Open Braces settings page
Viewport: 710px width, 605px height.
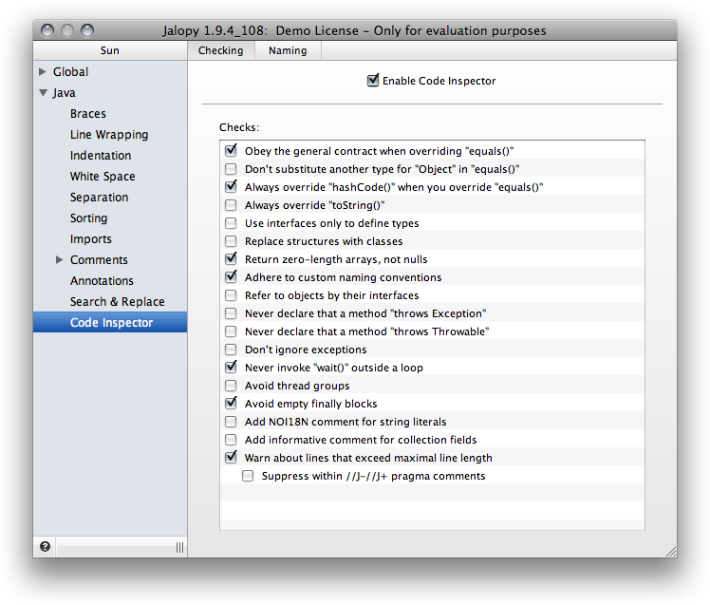88,114
